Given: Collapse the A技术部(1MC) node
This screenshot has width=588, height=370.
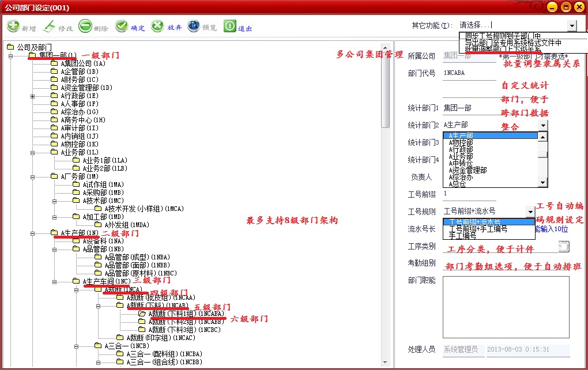Looking at the screenshot, I should click(x=54, y=201).
